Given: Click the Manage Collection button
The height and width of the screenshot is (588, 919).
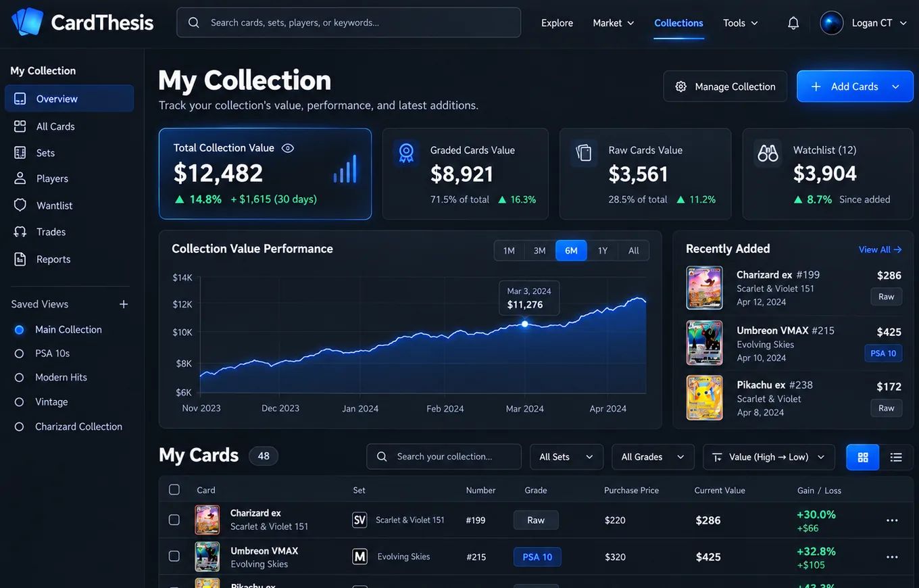Looking at the screenshot, I should click(x=725, y=87).
